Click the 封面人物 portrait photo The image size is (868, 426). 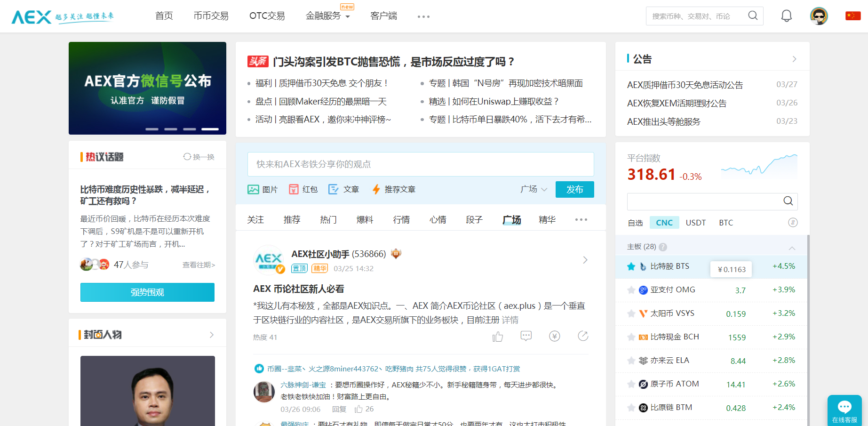coord(148,391)
